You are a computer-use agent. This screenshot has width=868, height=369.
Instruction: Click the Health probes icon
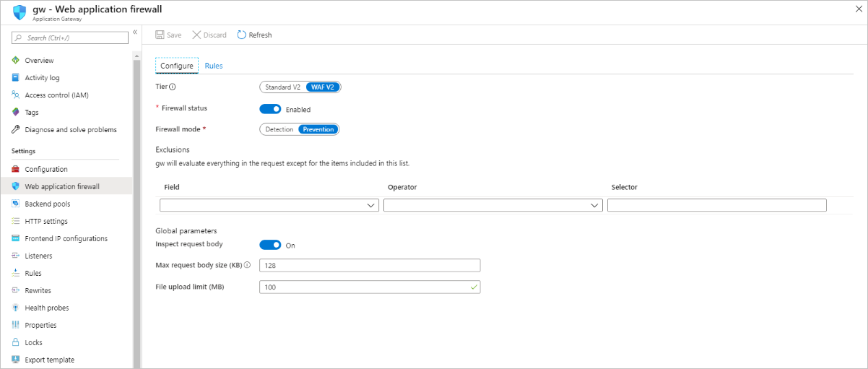click(16, 308)
